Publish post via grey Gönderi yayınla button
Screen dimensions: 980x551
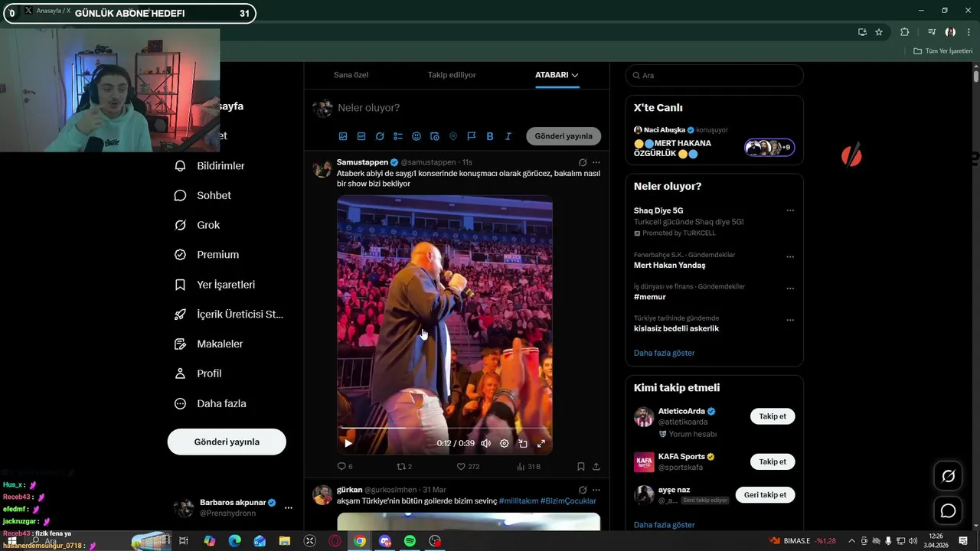pos(563,136)
